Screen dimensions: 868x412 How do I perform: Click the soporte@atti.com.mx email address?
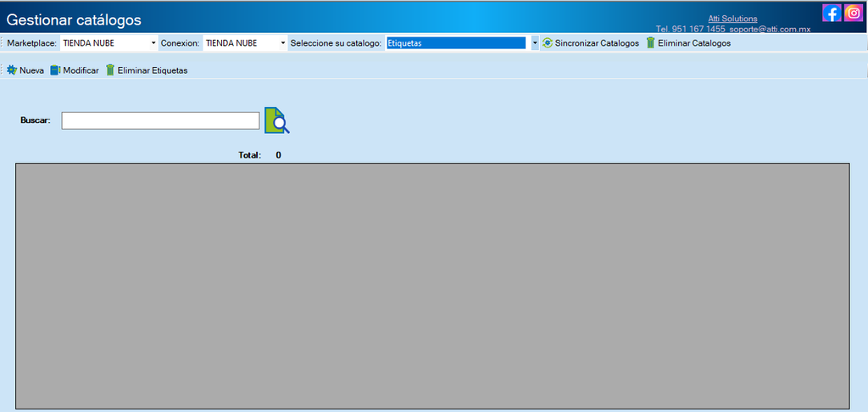tap(769, 29)
